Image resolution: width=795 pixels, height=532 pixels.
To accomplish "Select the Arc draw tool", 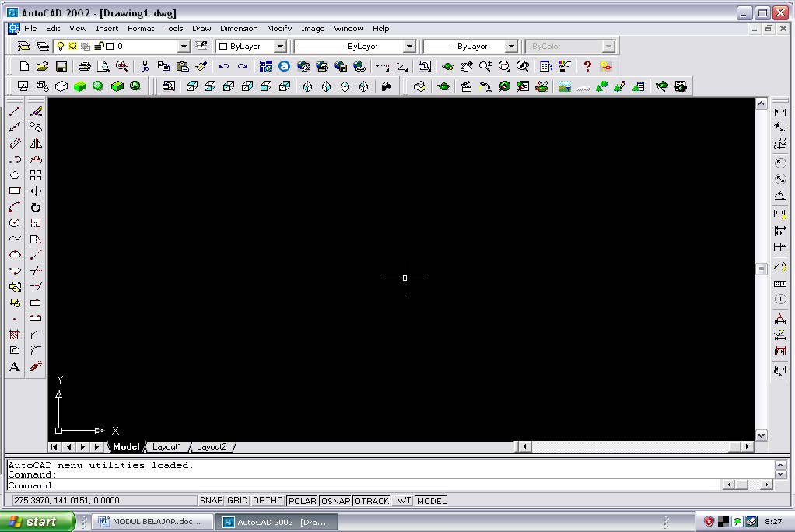I will [14, 207].
